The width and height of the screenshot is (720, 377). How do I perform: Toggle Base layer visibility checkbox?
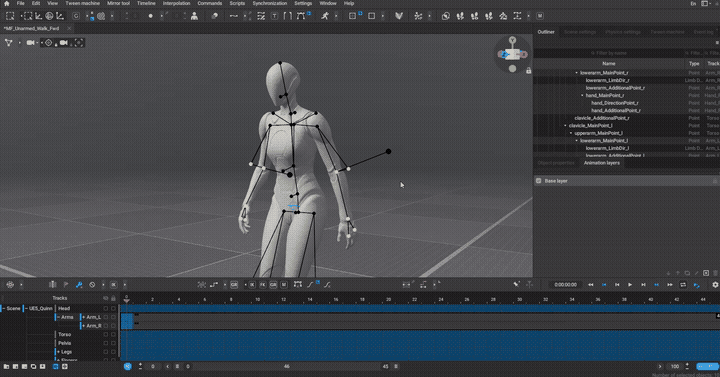click(x=539, y=181)
